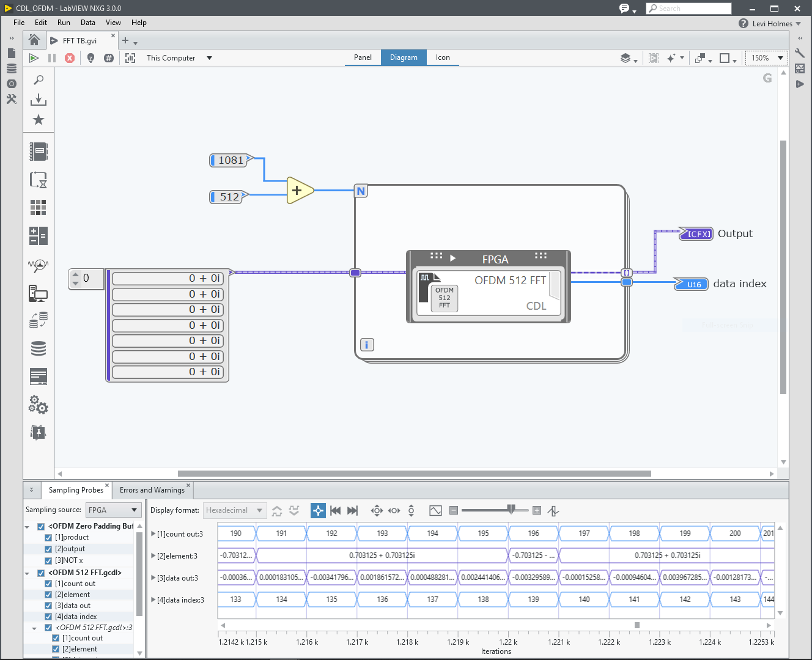
Task: Click the star favorites palette icon
Action: tap(39, 119)
